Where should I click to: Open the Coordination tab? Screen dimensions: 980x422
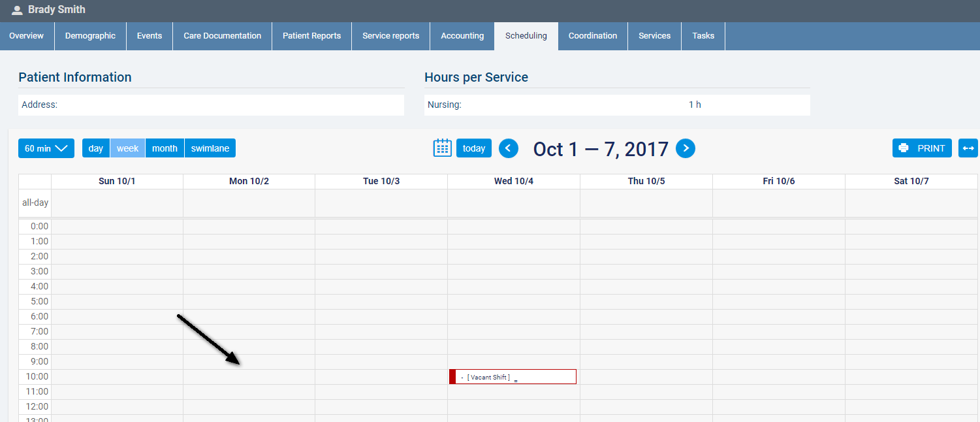[592, 36]
